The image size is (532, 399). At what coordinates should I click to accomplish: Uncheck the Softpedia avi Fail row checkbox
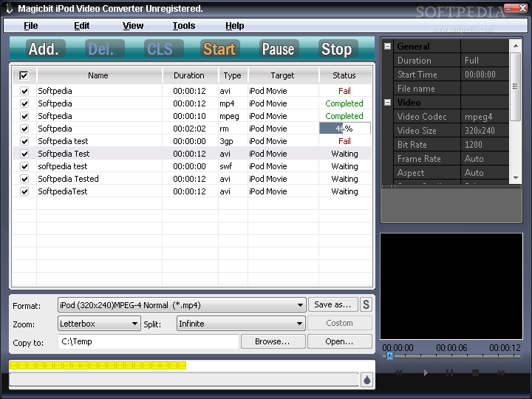(x=24, y=91)
